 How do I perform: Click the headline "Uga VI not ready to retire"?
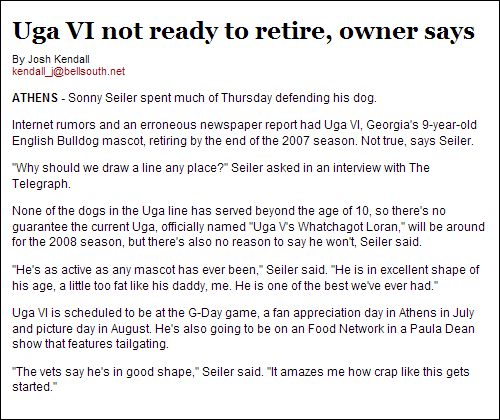coord(171,31)
